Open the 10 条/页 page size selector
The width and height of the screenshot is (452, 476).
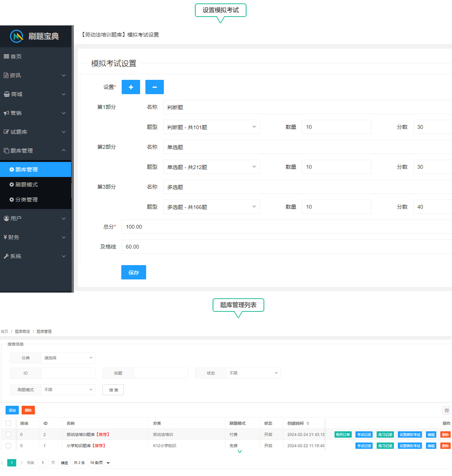[100, 463]
